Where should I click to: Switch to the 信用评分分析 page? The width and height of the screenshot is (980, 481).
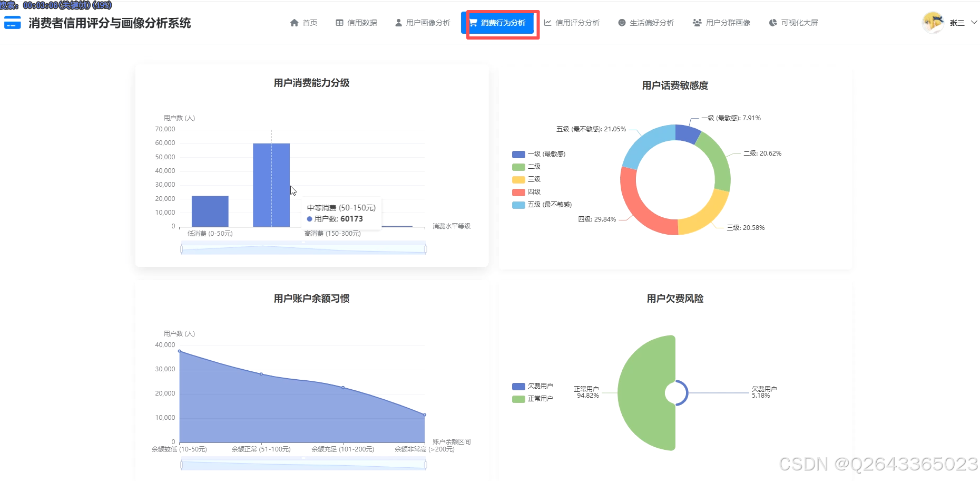click(577, 23)
